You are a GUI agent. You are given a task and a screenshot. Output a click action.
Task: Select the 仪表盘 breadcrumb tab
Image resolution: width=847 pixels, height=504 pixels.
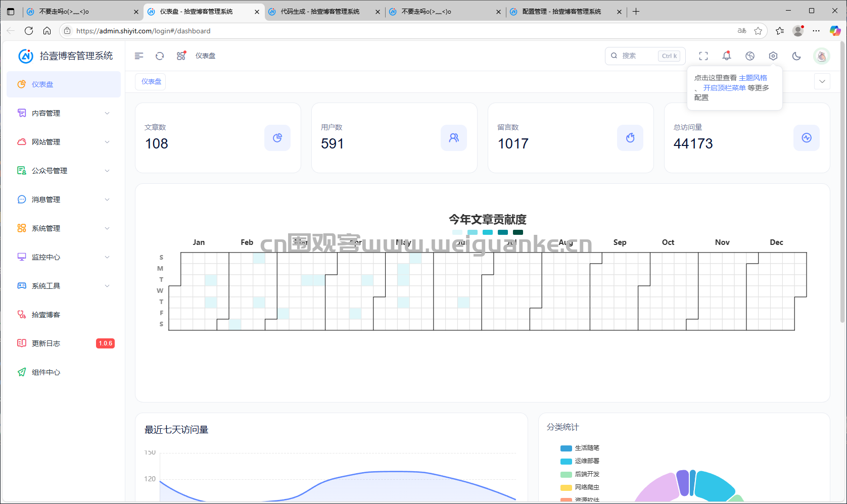(150, 81)
